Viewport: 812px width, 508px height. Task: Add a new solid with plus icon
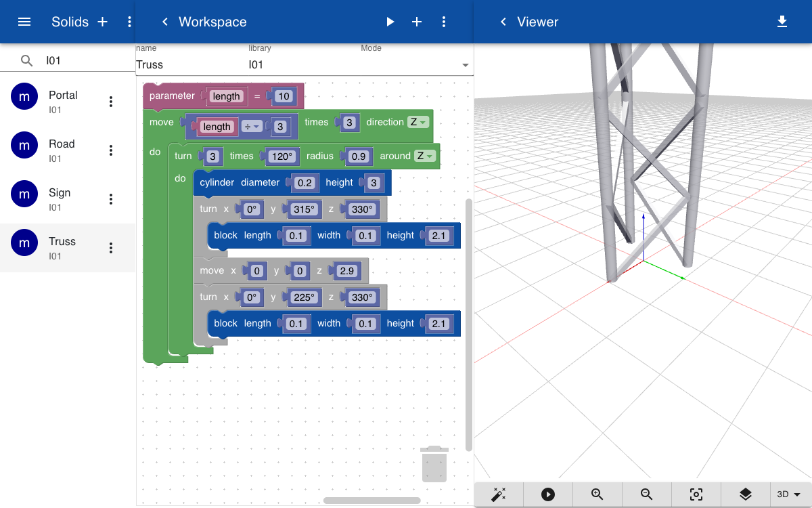coord(103,22)
